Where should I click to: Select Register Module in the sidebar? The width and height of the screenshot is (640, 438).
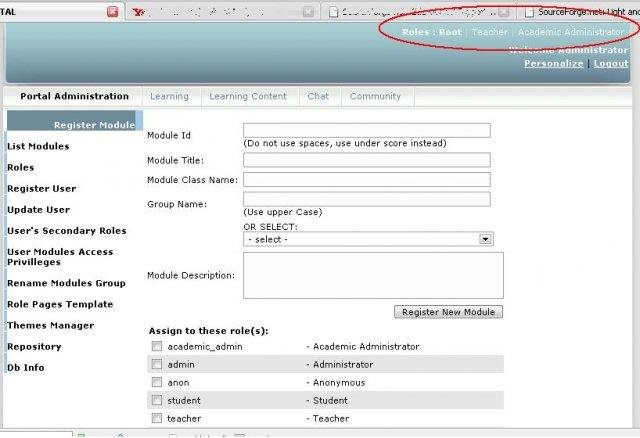pos(75,121)
